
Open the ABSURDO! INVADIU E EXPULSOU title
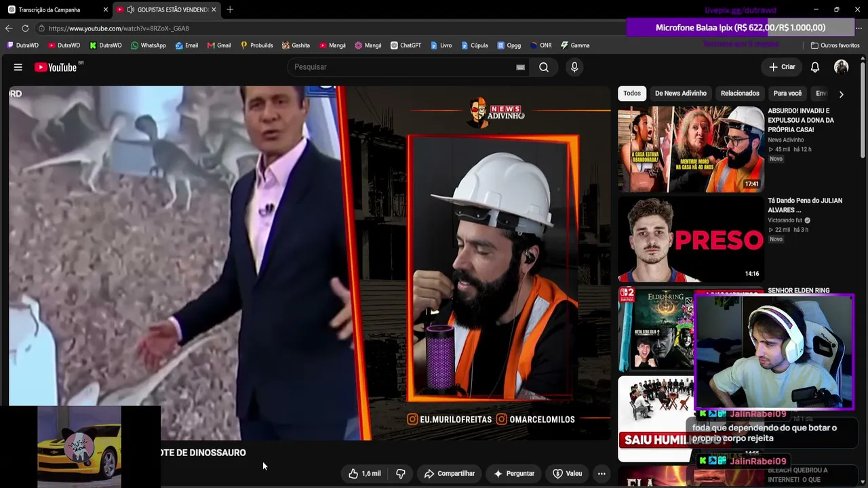[801, 120]
